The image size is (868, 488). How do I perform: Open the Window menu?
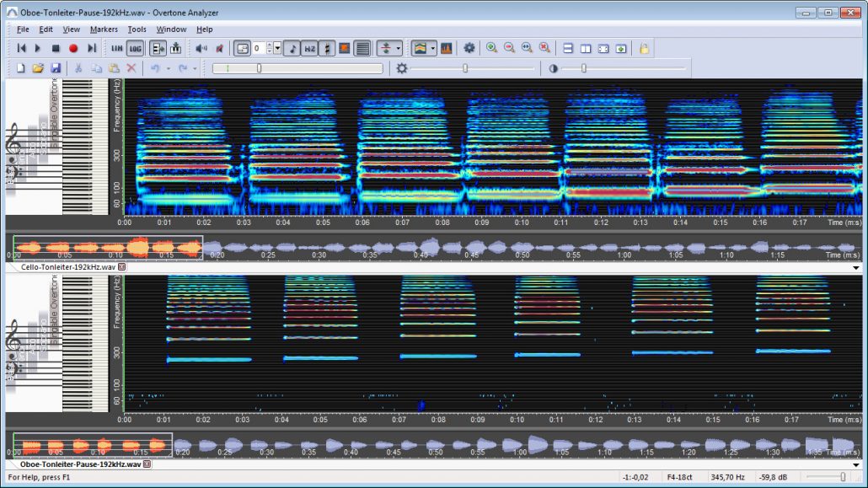(171, 29)
